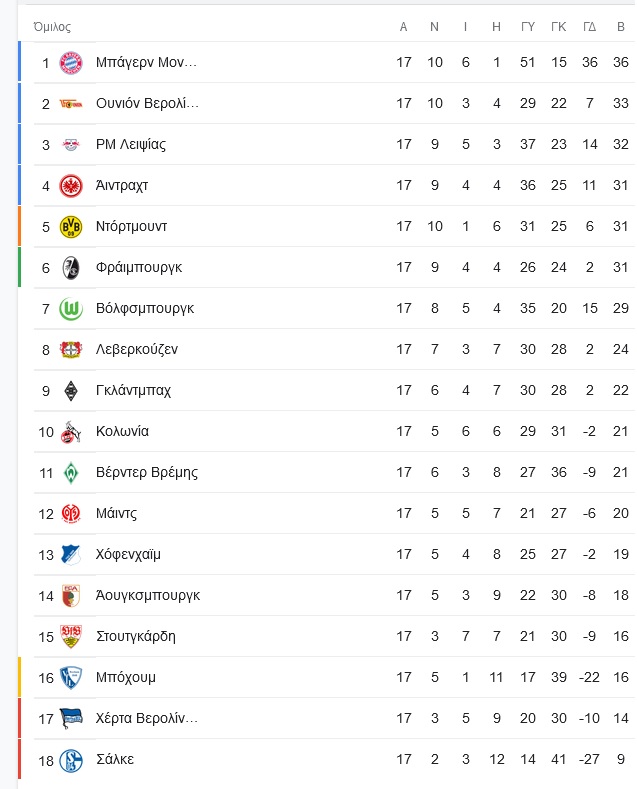Click the Stuttgart crest icon

click(71, 637)
